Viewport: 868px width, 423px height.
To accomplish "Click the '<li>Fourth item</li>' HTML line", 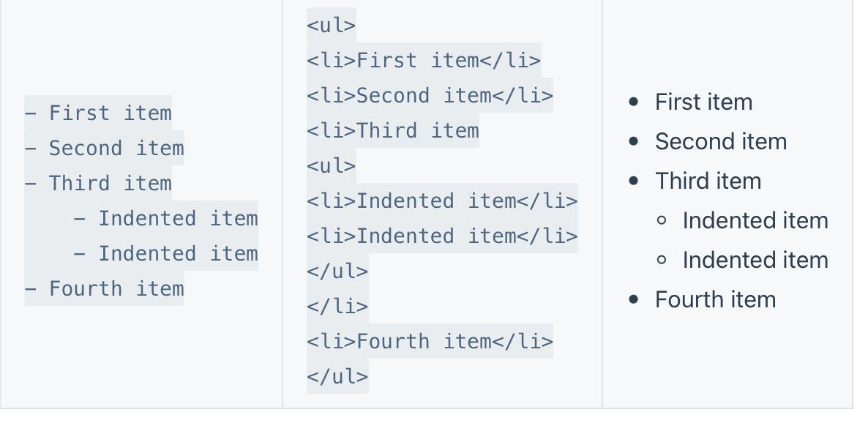I will pyautogui.click(x=430, y=342).
